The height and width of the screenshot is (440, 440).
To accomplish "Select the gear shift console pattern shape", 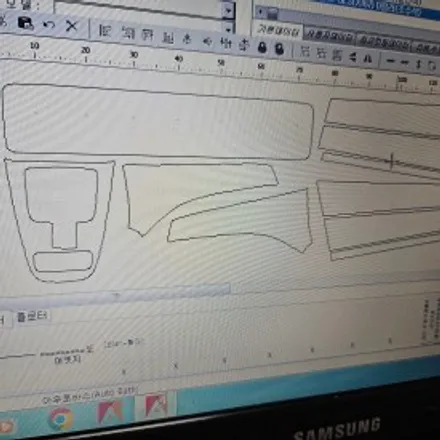I will point(59,220).
